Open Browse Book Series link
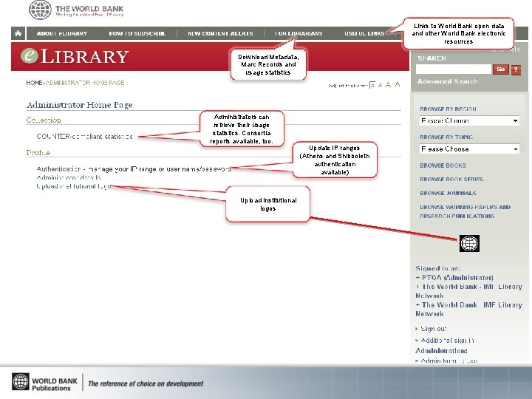Viewport: 532px width, 399px height. coord(451,179)
